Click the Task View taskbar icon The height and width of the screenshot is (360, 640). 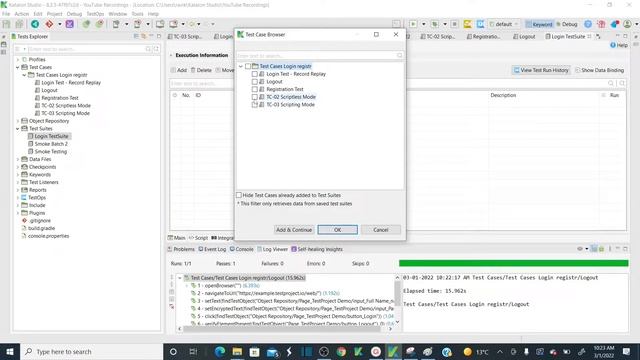click(x=193, y=351)
